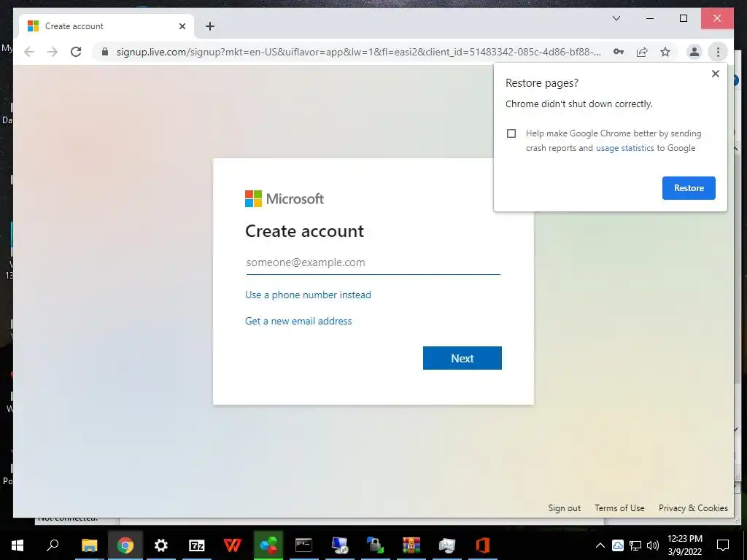Dismiss the Restore pages popup
Image resolution: width=747 pixels, height=560 pixels.
coord(715,74)
